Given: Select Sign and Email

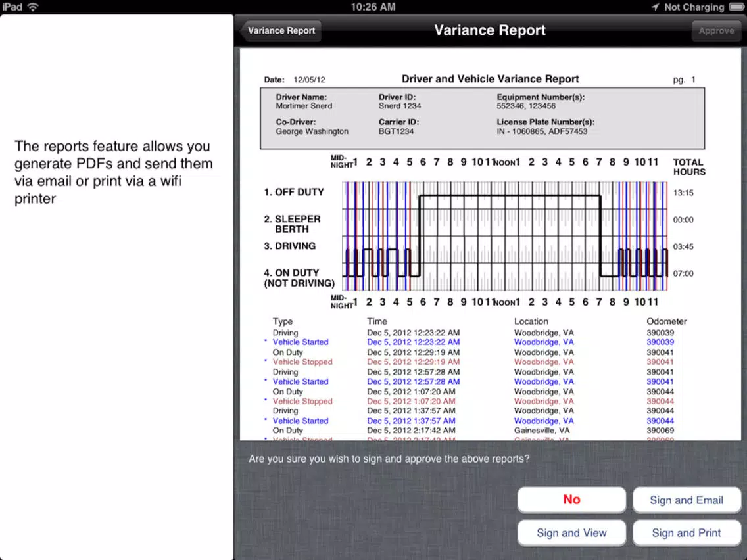Looking at the screenshot, I should pos(687,500).
